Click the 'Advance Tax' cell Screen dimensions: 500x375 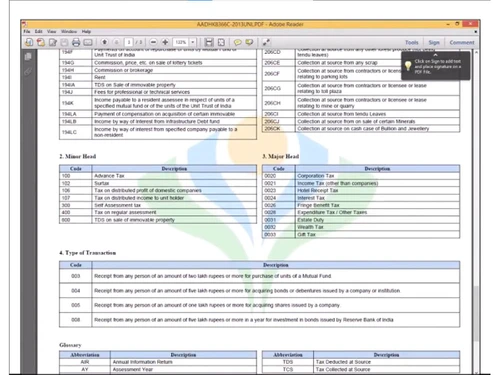click(174, 176)
